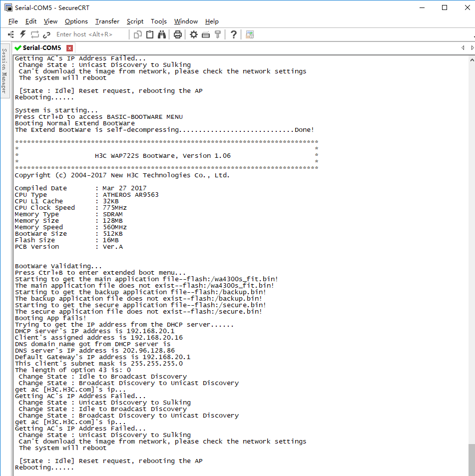
Task: Click 'Booting Normal Extend BootWare' line
Action: [75, 123]
